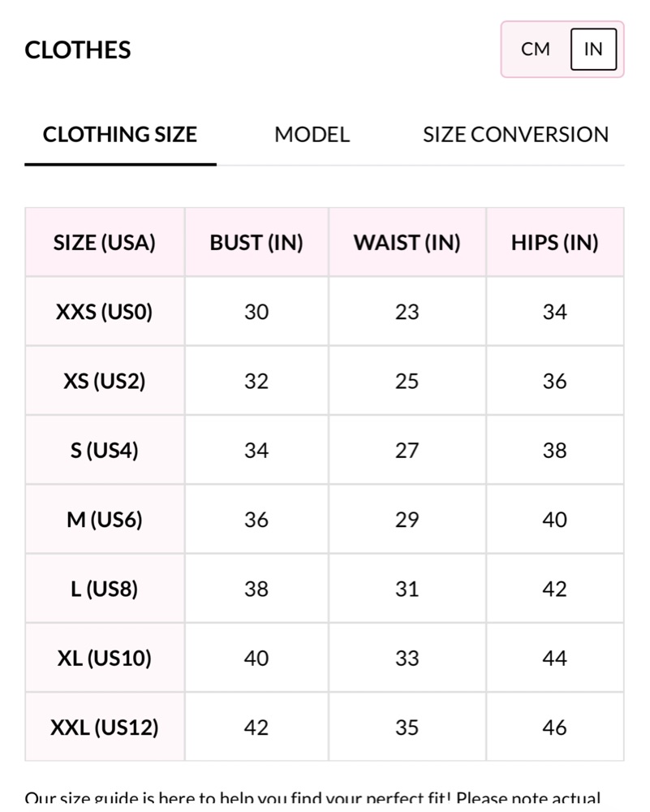Switch measurement units to CM
The image size is (650, 812).
coord(536,50)
